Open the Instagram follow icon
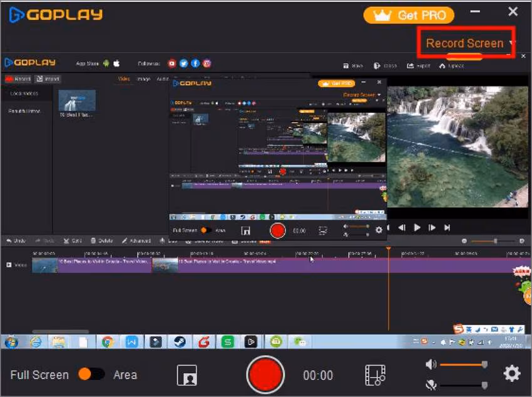 pos(207,63)
